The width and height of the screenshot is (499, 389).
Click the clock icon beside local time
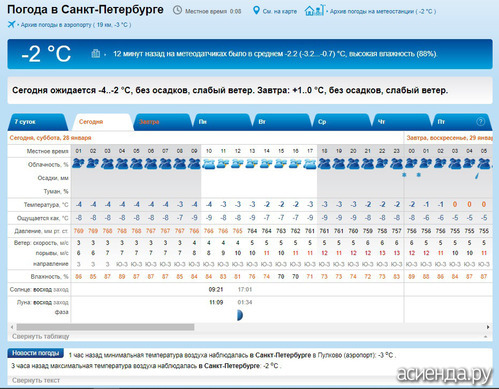pos(177,11)
